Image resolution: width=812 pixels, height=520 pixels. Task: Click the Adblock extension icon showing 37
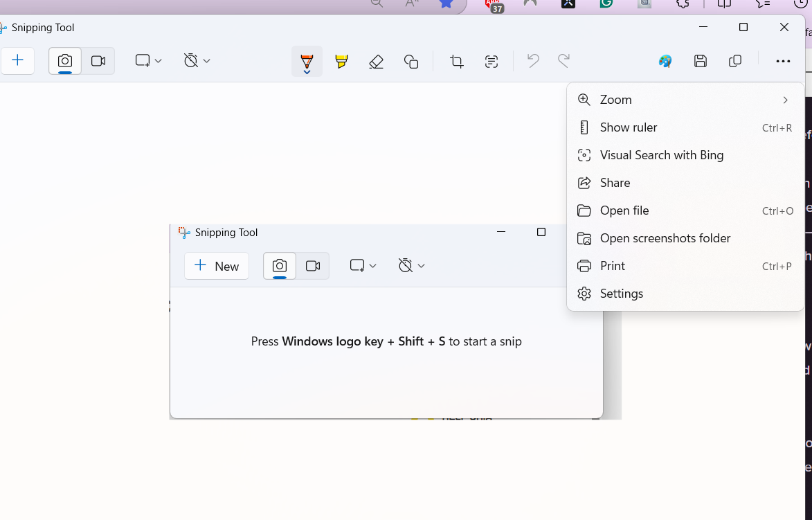[494, 5]
